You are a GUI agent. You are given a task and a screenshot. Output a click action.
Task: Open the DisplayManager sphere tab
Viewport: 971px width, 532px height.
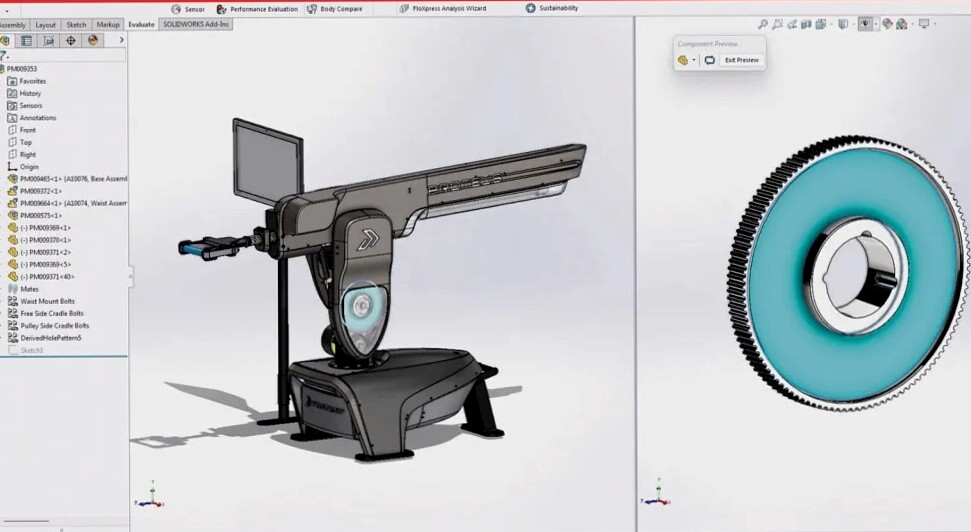tap(93, 40)
